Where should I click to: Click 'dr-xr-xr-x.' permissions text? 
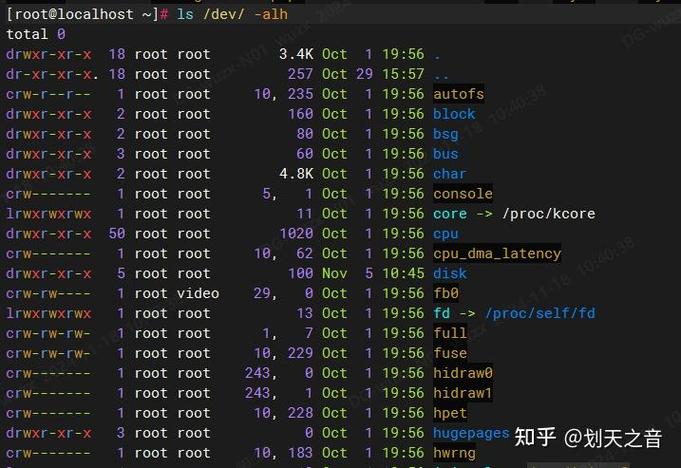click(x=53, y=74)
